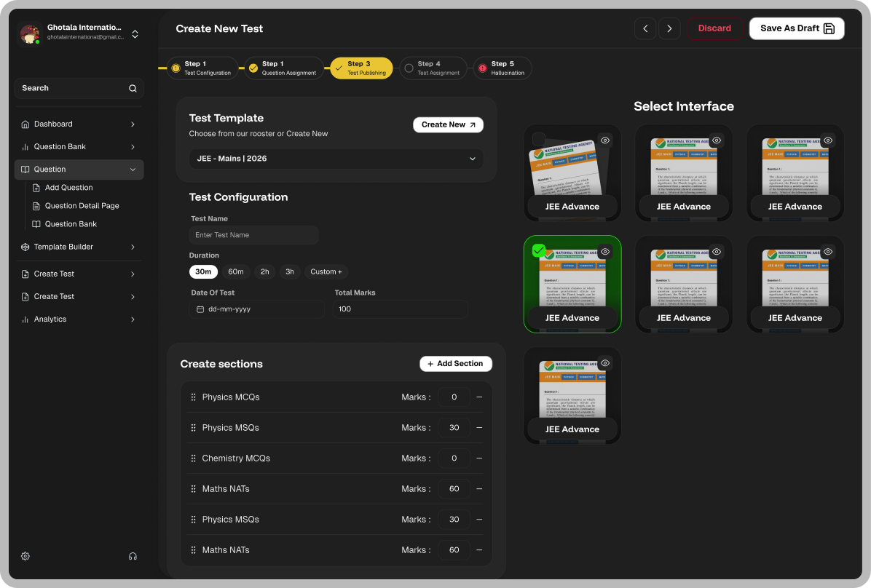The width and height of the screenshot is (871, 588).
Task: Click the Select Interface heading
Action: tap(684, 106)
